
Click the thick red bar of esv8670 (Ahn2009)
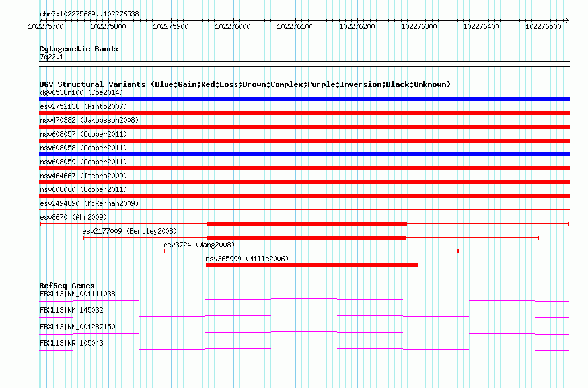[x=307, y=224]
